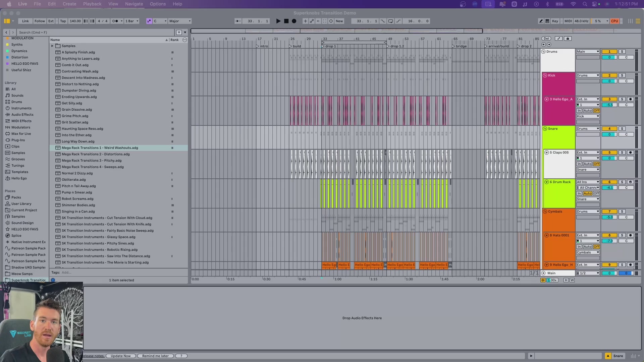Image resolution: width=644 pixels, height=362 pixels.
Task: Toggle computer MIDI keyboard icon
Action: 547,21
